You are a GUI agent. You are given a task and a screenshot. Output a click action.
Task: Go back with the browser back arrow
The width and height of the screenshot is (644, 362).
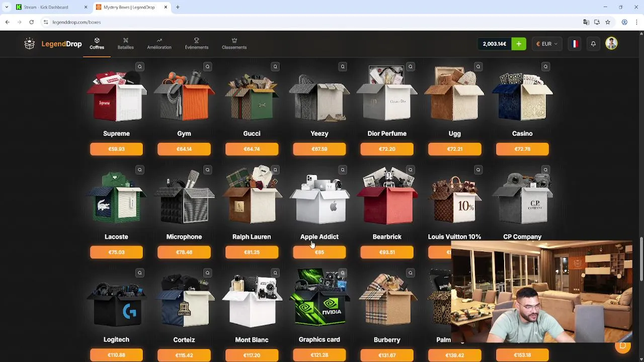pos(7,22)
